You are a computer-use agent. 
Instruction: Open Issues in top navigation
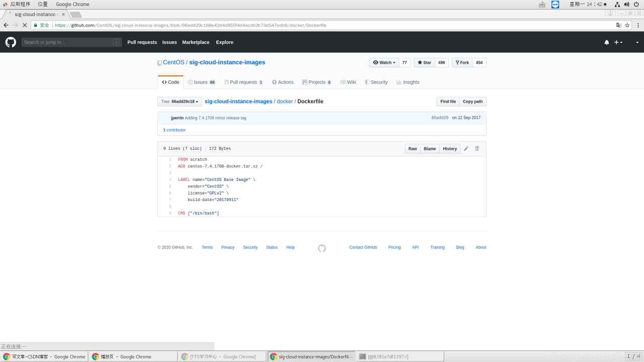click(170, 42)
